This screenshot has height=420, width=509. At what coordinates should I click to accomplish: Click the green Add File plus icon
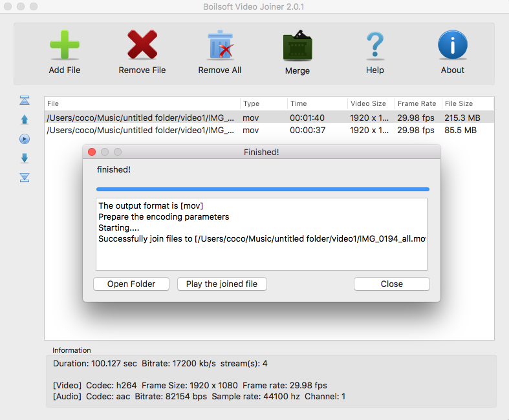(65, 47)
